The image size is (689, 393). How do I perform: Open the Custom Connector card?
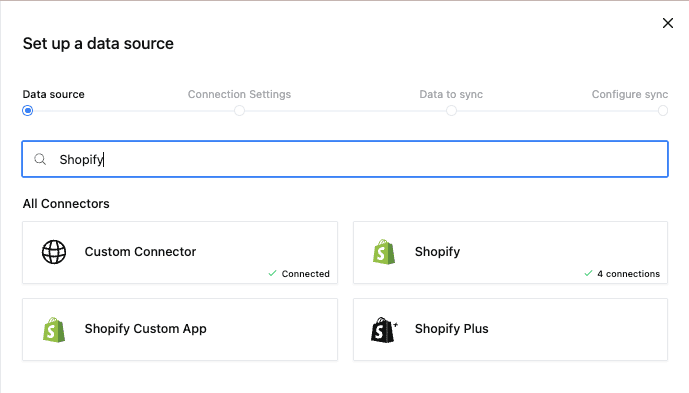pyautogui.click(x=180, y=252)
